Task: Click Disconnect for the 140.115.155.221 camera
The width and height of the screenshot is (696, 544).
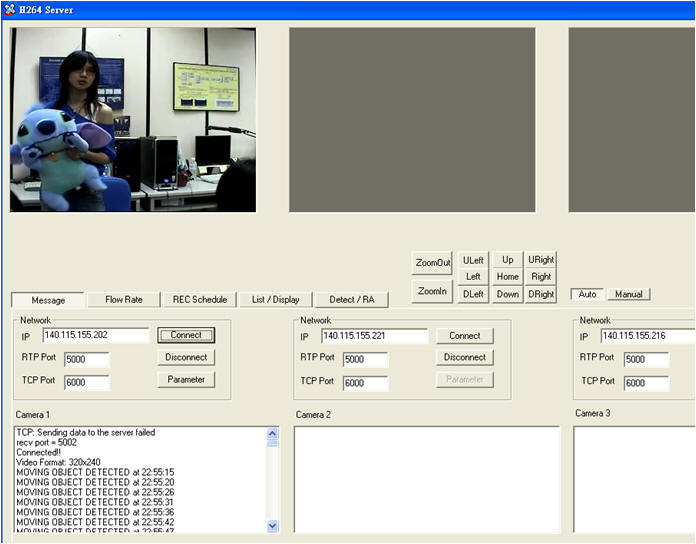Action: [464, 357]
